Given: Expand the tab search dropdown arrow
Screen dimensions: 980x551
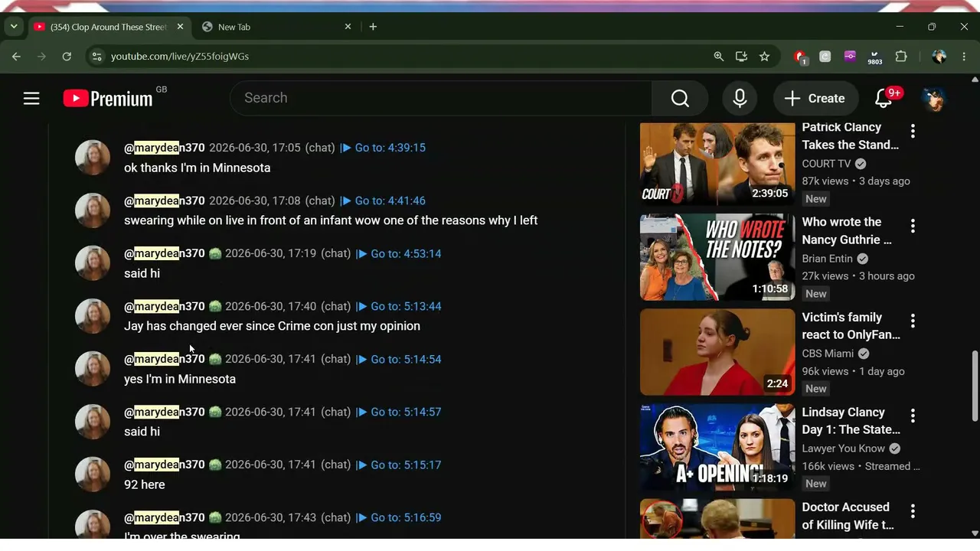Looking at the screenshot, I should pyautogui.click(x=14, y=27).
